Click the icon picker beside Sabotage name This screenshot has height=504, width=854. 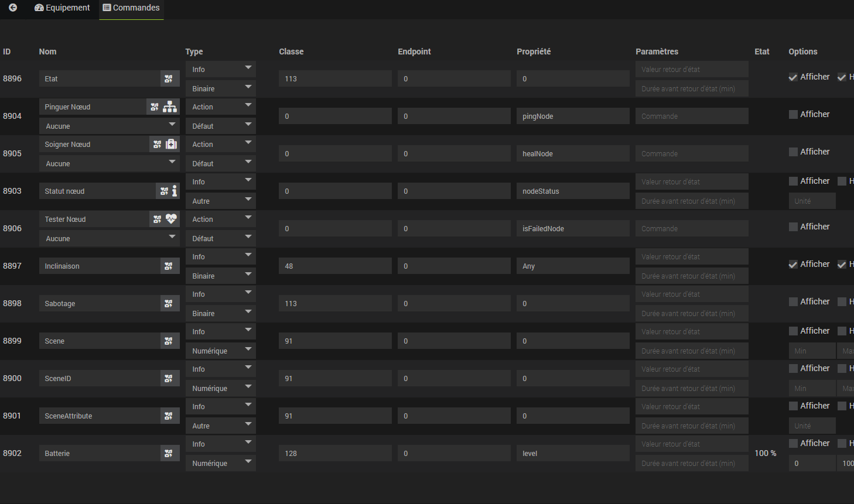169,304
